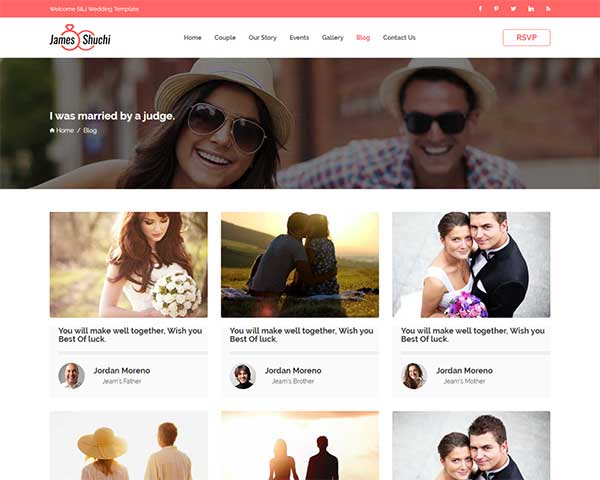Open the Pinterest social icon in the top bar

496,9
